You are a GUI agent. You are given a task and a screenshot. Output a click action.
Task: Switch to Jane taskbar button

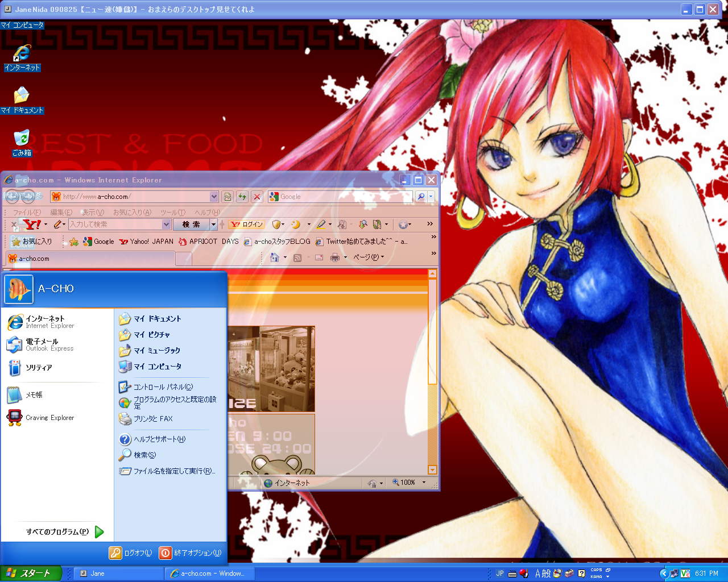(x=119, y=573)
